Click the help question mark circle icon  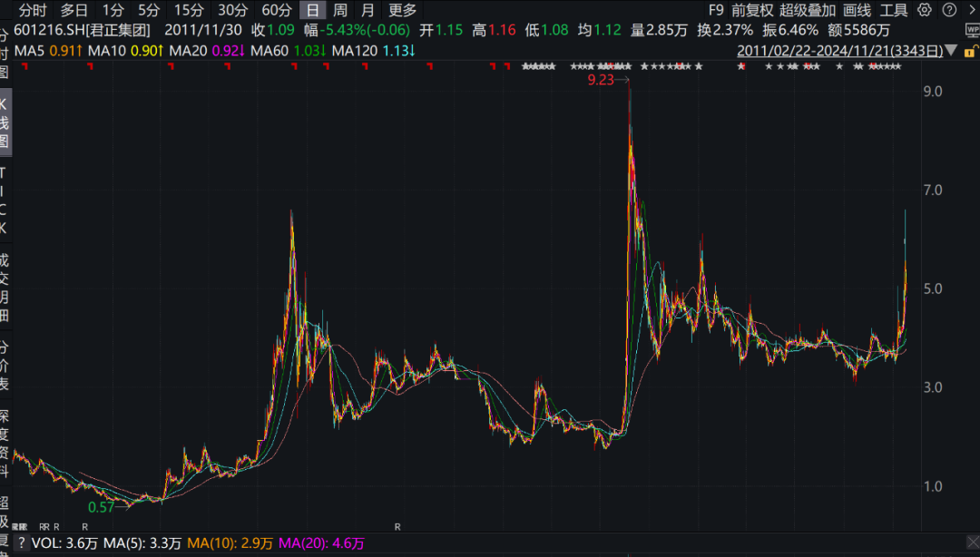tap(947, 11)
